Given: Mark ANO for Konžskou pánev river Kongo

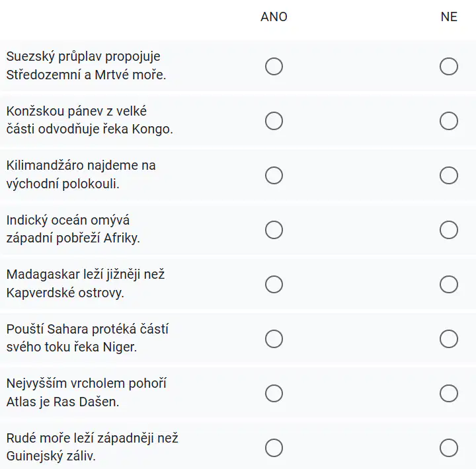Looking at the screenshot, I should pyautogui.click(x=274, y=121).
